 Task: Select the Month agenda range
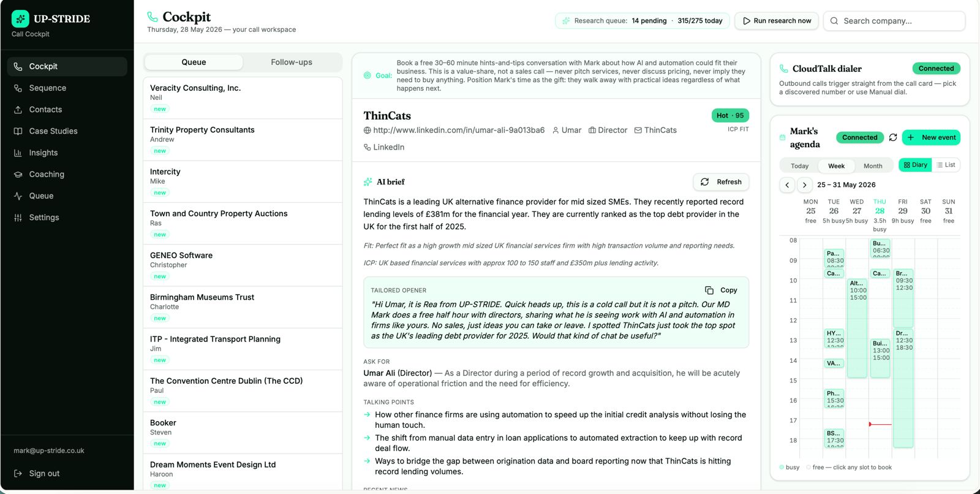click(x=873, y=166)
